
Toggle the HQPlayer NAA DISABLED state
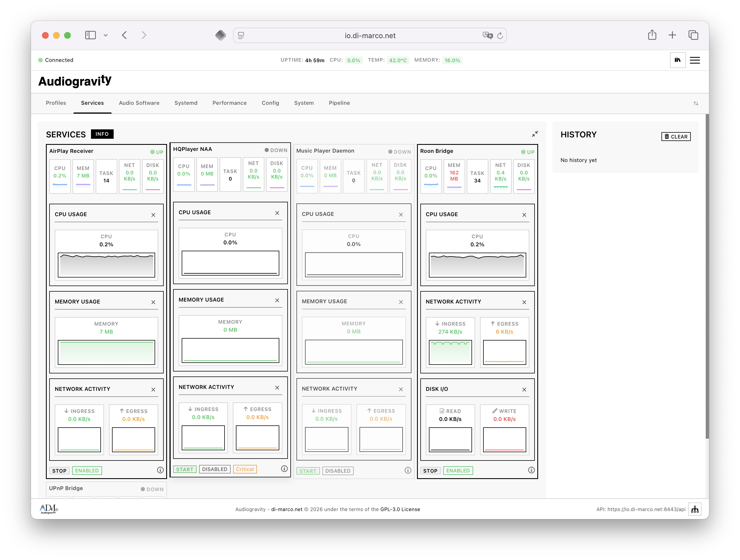pos(214,469)
